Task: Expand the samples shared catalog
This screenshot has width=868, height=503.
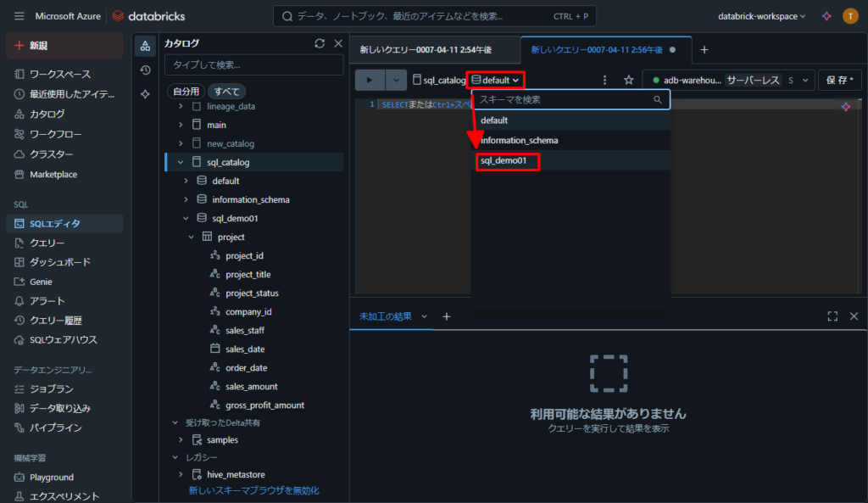Action: pyautogui.click(x=181, y=440)
